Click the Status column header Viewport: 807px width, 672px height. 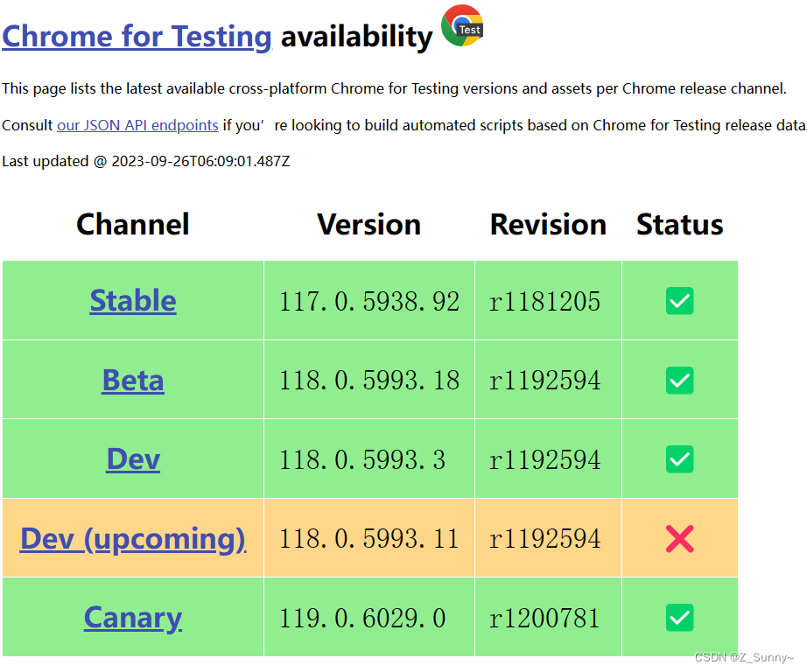[x=679, y=225]
